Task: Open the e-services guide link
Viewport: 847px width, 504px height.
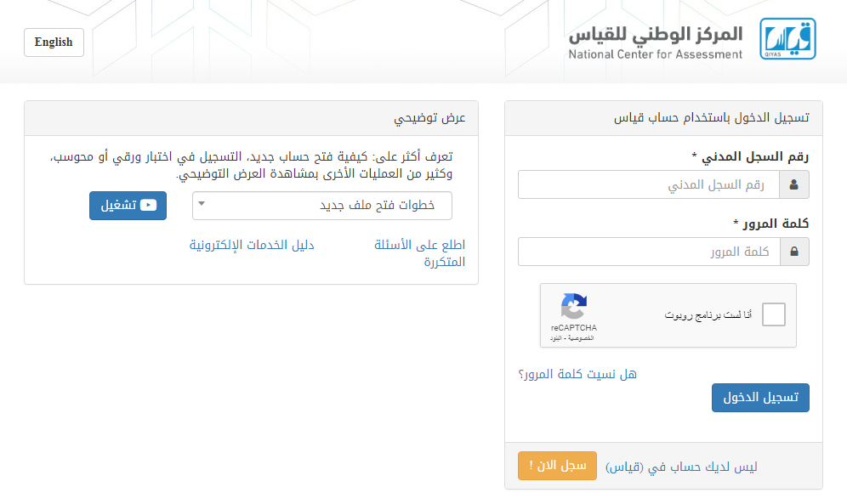Action: coord(252,245)
